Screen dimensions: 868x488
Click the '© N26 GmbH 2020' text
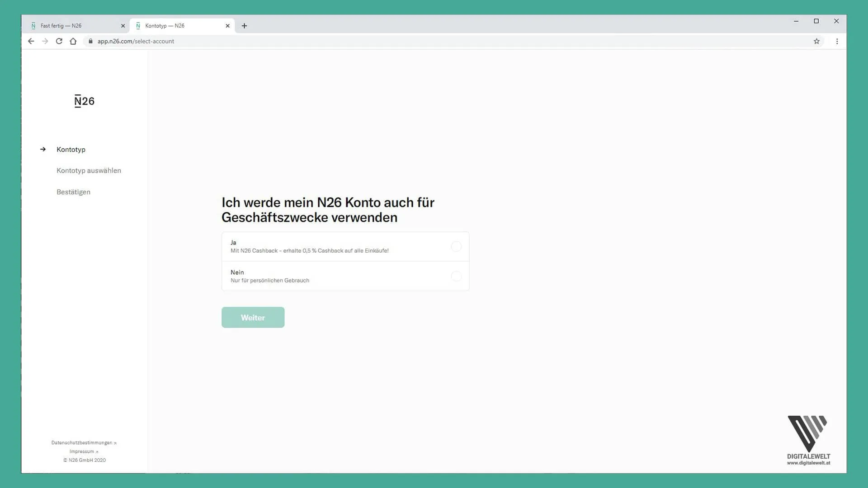84,460
